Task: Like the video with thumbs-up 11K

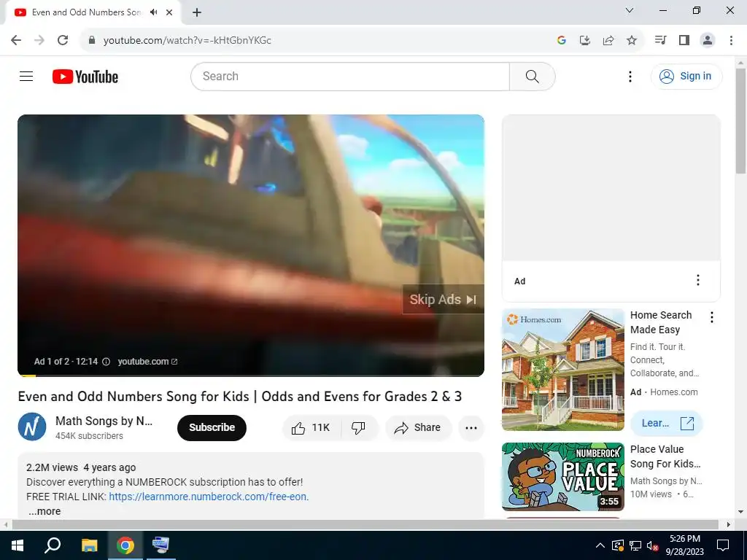Action: point(311,427)
